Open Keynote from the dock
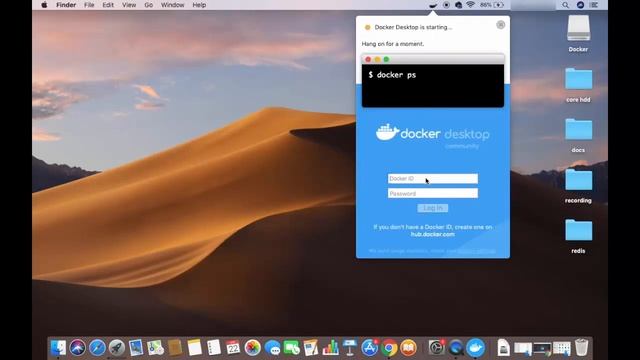 pos(350,348)
